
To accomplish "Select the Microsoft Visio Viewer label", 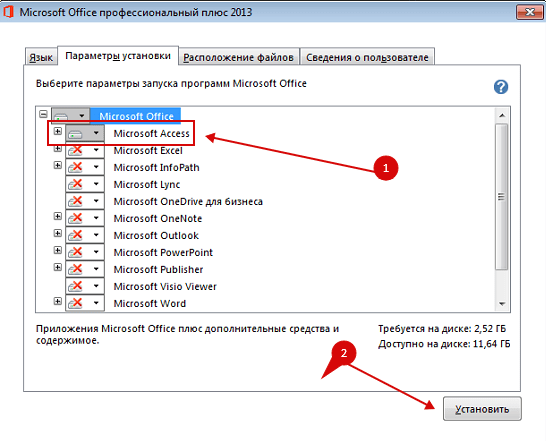I will [x=165, y=287].
